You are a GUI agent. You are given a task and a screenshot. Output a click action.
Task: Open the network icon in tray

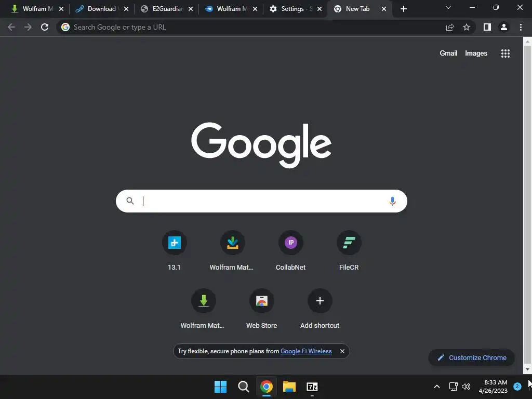[x=453, y=387]
